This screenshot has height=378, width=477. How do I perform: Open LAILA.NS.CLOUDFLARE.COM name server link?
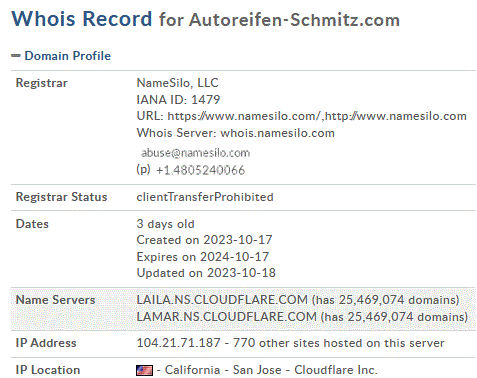pyautogui.click(x=222, y=300)
